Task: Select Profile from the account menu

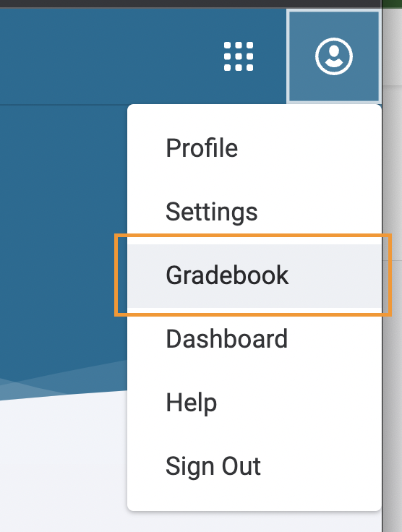Action: point(254,148)
